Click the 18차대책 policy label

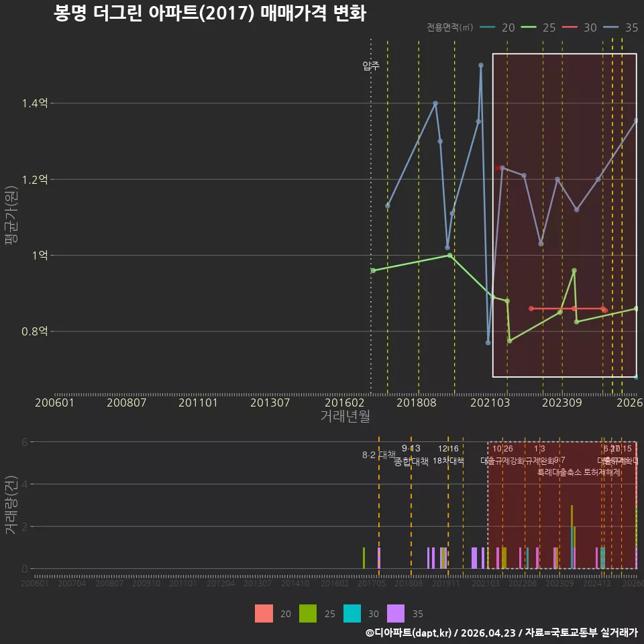pos(448,461)
